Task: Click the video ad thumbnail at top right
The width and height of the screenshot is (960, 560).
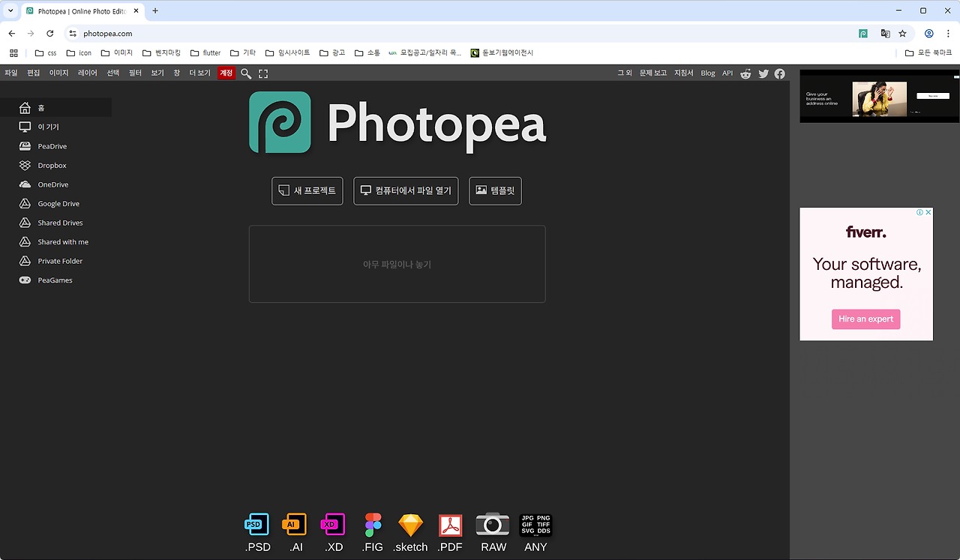Action: 879,98
